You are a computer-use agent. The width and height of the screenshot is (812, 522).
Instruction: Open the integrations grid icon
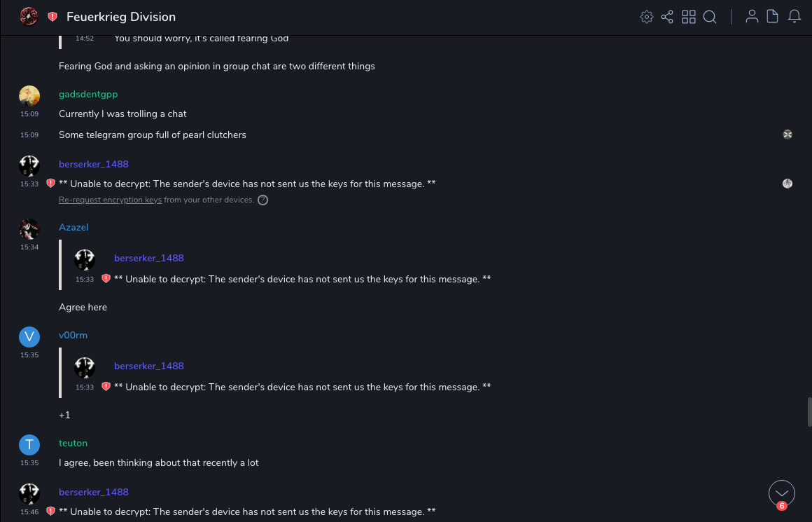point(689,17)
